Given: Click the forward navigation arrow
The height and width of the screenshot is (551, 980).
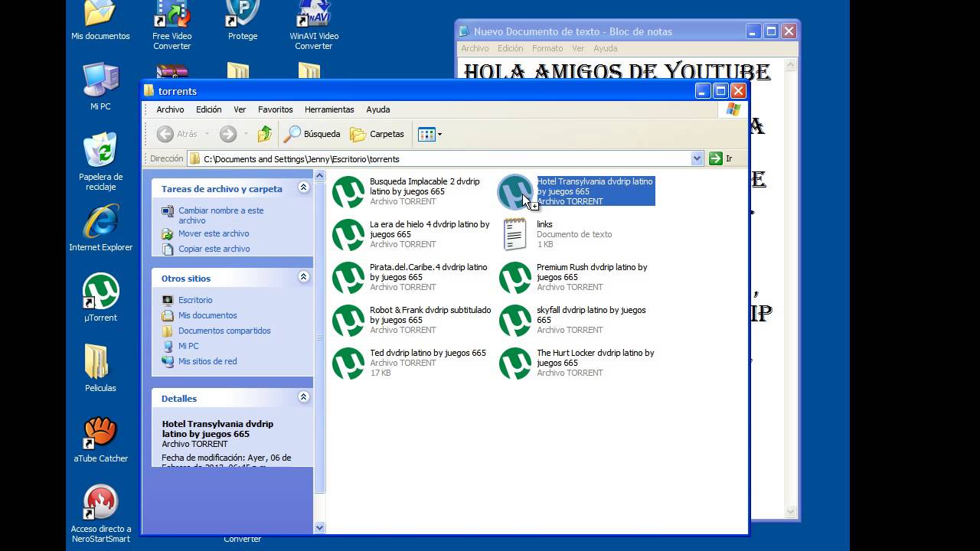Looking at the screenshot, I should [x=228, y=134].
